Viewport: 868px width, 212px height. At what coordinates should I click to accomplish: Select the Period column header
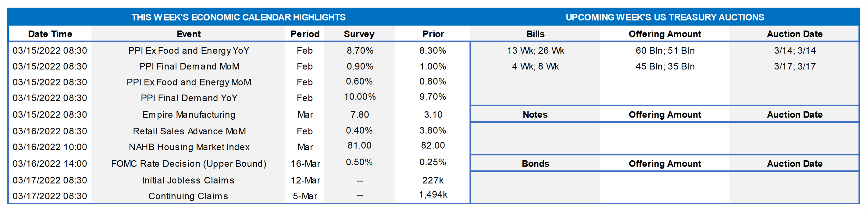(x=304, y=34)
